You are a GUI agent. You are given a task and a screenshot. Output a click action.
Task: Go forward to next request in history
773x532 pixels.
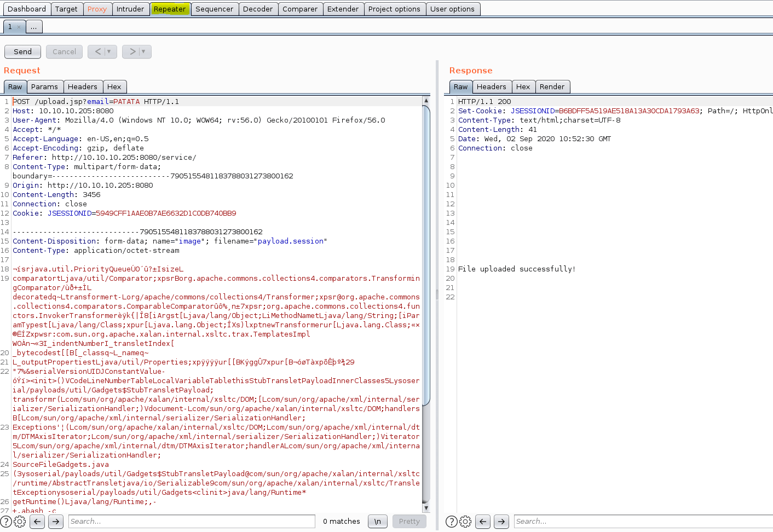click(x=132, y=51)
